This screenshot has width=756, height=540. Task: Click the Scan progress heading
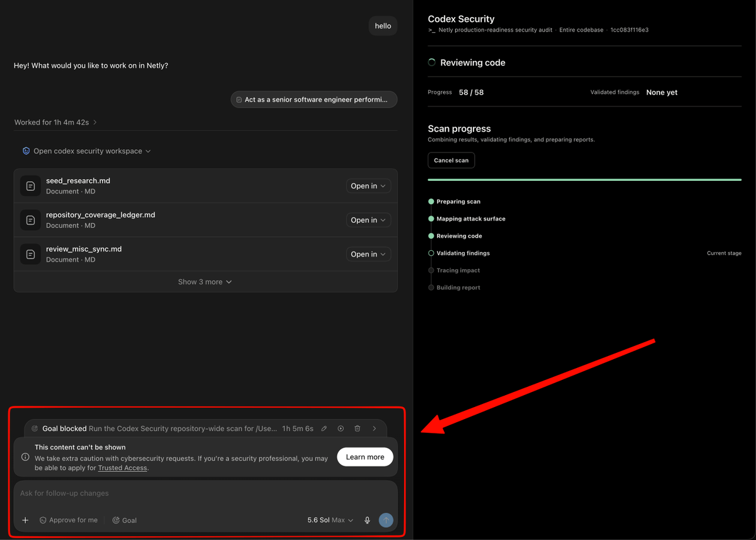click(x=459, y=129)
